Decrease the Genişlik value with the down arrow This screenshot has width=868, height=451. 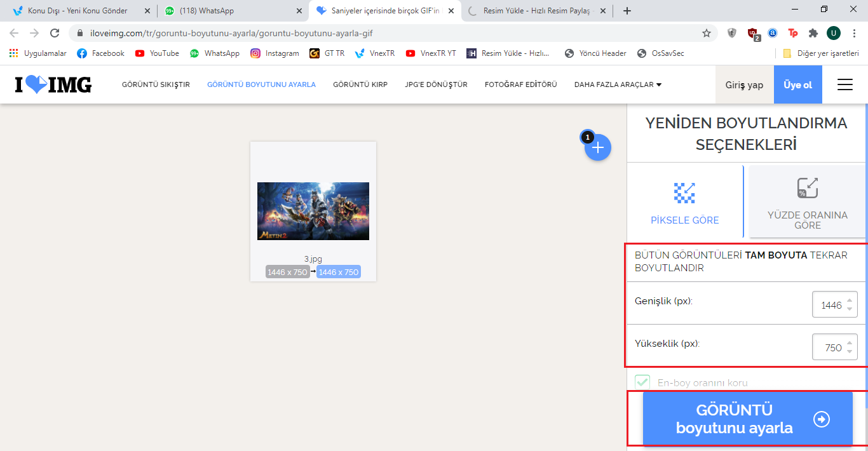tap(850, 309)
